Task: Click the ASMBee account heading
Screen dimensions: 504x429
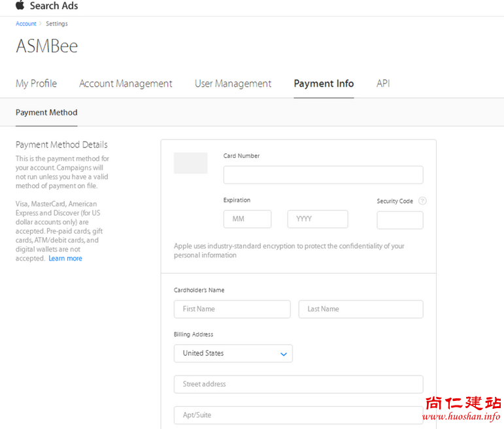Action: tap(47, 46)
